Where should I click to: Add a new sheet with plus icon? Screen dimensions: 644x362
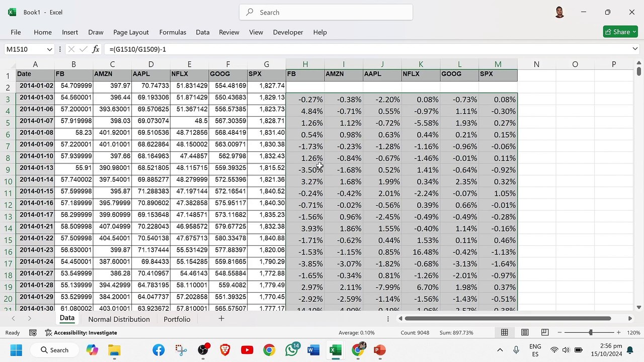click(x=221, y=319)
